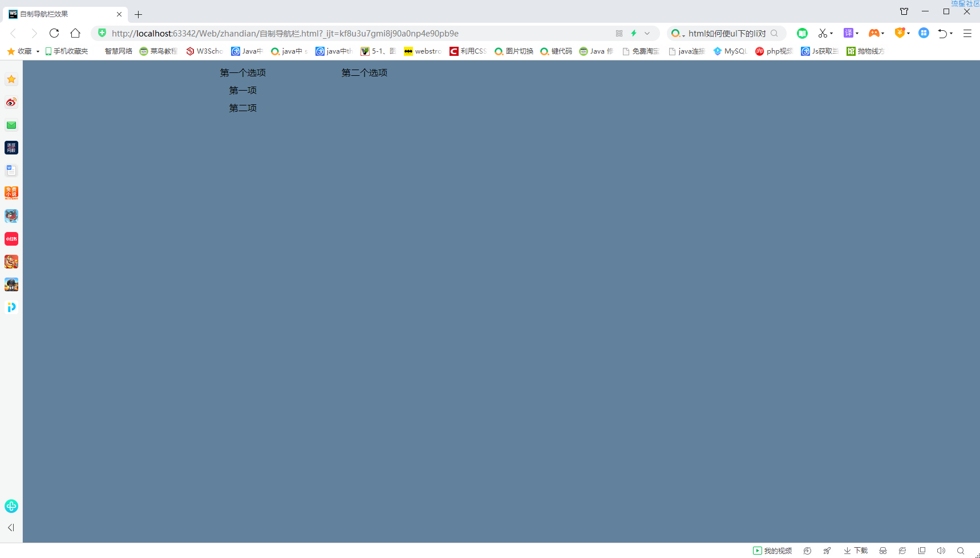Screen dimensions: 980x558
Task: Open sidebar green mail icon
Action: pyautogui.click(x=11, y=125)
